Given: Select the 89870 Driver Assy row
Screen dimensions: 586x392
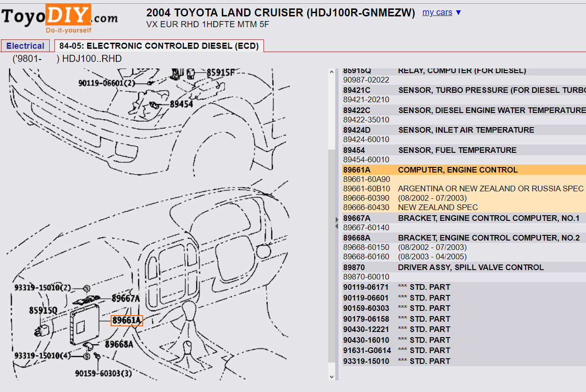Looking at the screenshot, I should [464, 267].
